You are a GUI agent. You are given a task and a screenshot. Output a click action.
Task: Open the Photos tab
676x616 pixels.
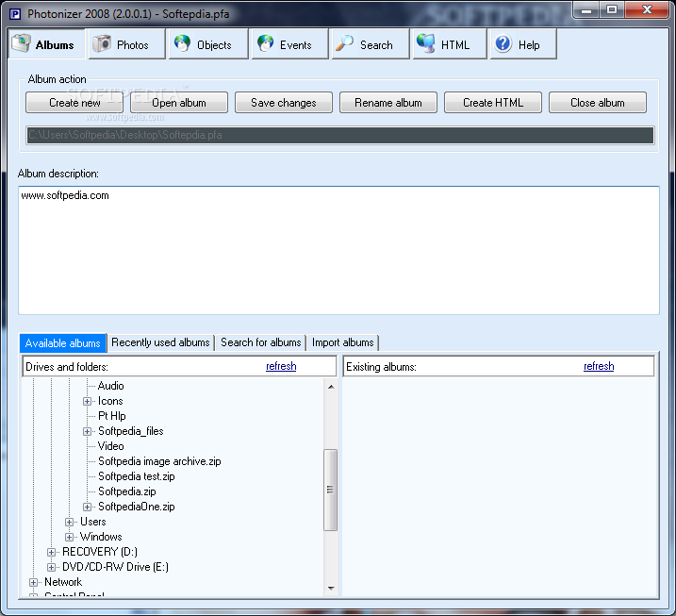(x=126, y=44)
